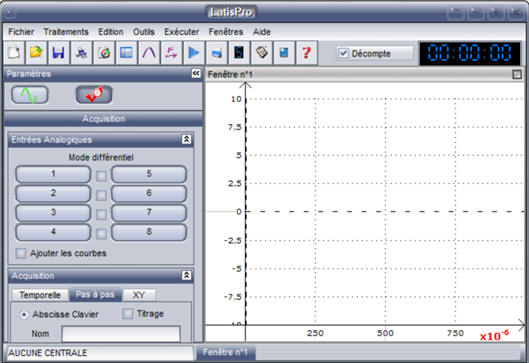
Task: Click the notepad calculator toolbar icon
Action: coord(261,53)
